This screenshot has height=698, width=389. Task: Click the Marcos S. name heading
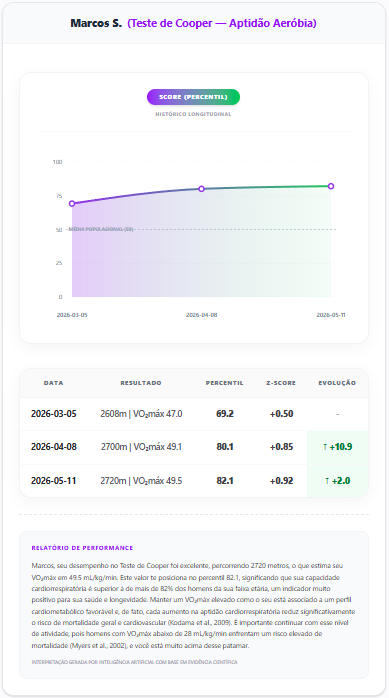coord(96,23)
